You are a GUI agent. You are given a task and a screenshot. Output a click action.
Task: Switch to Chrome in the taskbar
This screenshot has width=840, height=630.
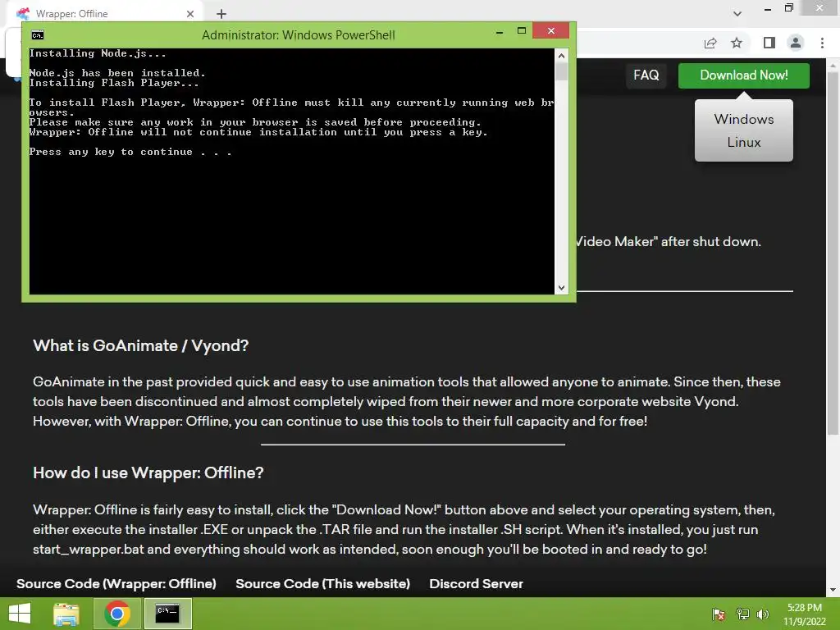point(117,614)
